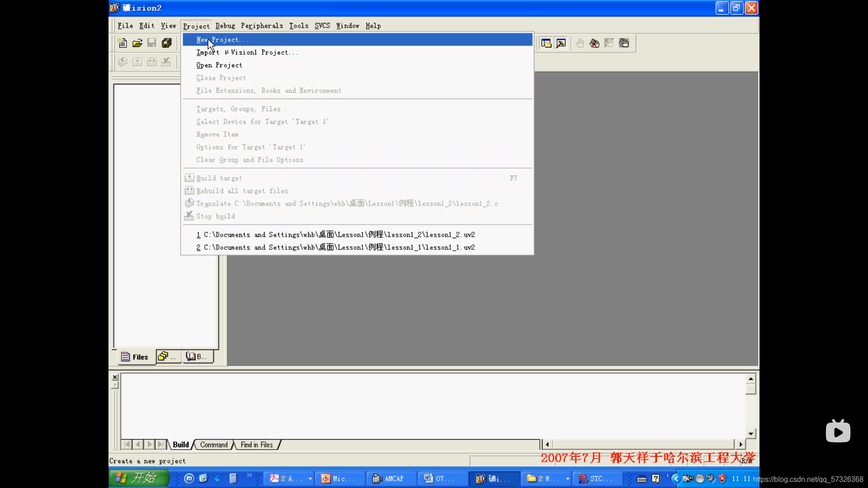Select the Command output tab
The width and height of the screenshot is (868, 488).
[x=214, y=445]
